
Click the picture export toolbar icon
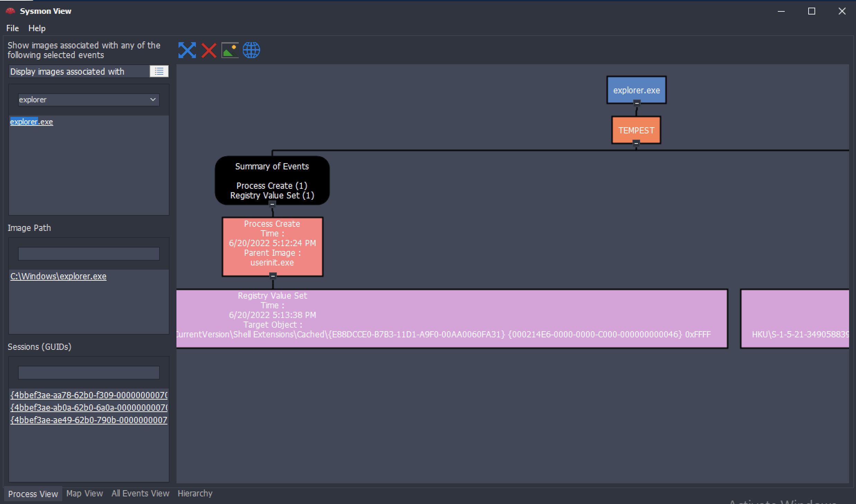point(230,50)
